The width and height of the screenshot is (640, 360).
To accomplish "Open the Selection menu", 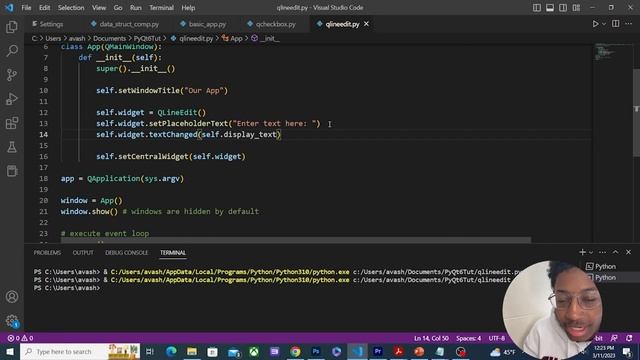I will coord(71,8).
